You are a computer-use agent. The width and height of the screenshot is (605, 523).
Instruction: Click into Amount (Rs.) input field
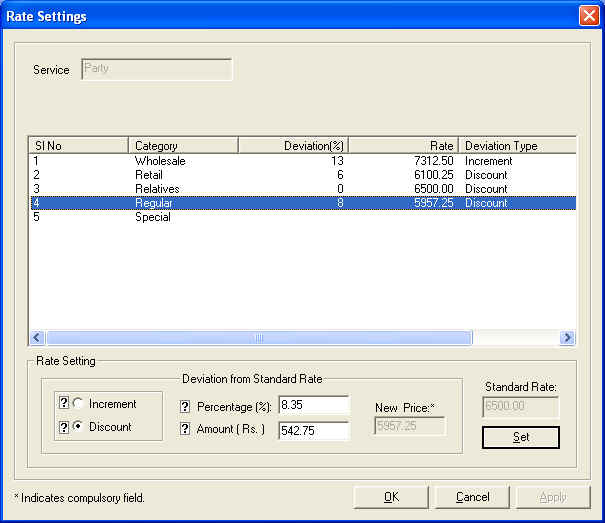[x=314, y=430]
